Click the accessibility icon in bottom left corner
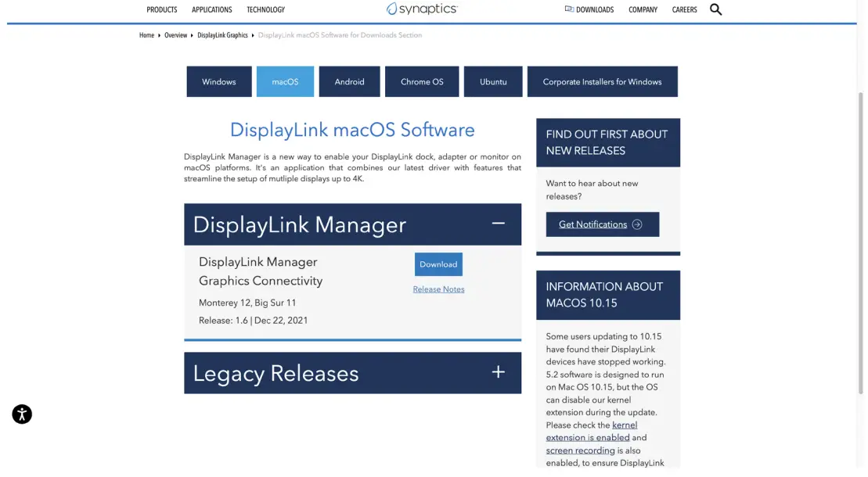 pos(21,414)
